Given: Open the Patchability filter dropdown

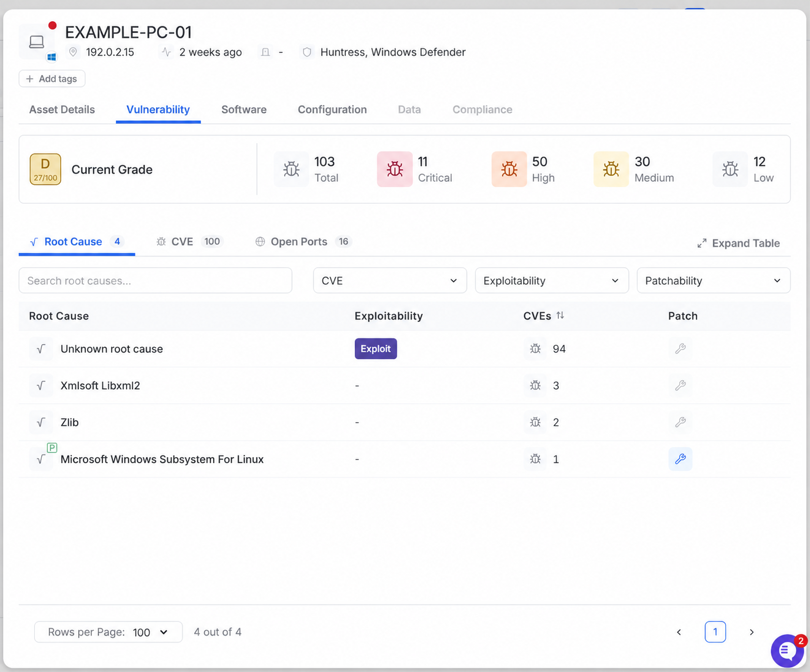Looking at the screenshot, I should coord(714,281).
